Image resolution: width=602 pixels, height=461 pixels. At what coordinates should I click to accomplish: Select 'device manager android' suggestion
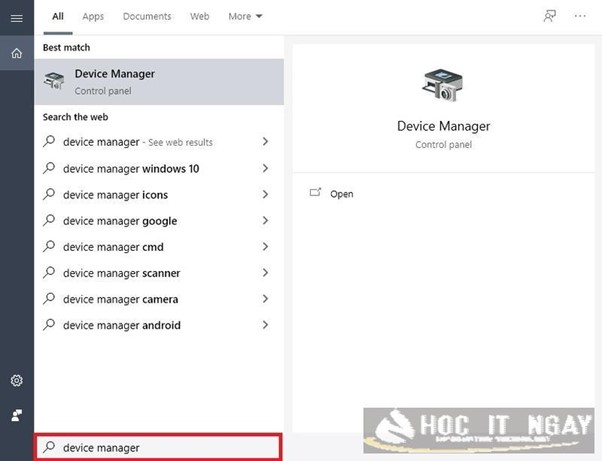pyautogui.click(x=122, y=325)
